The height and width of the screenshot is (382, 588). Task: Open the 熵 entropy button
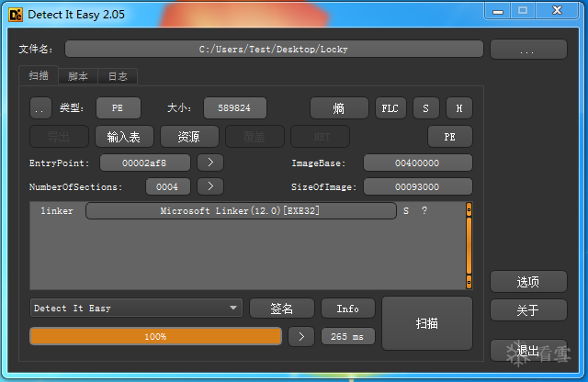(339, 108)
